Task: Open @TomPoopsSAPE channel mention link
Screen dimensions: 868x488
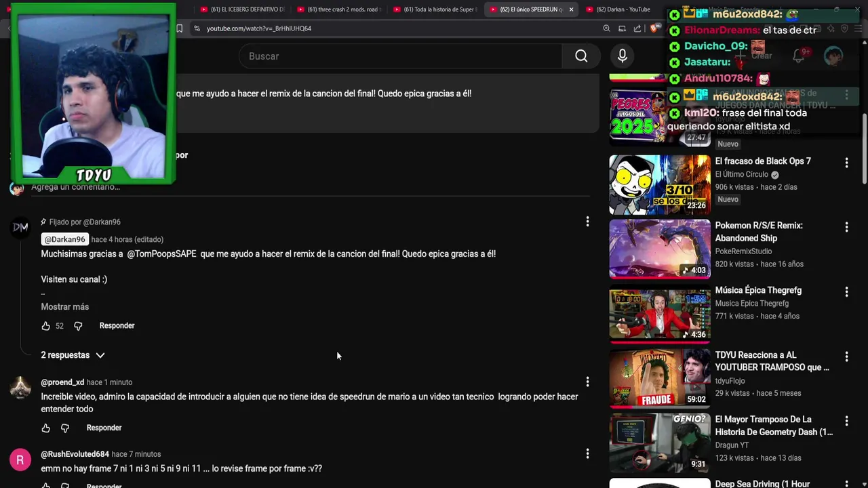Action: (x=161, y=254)
